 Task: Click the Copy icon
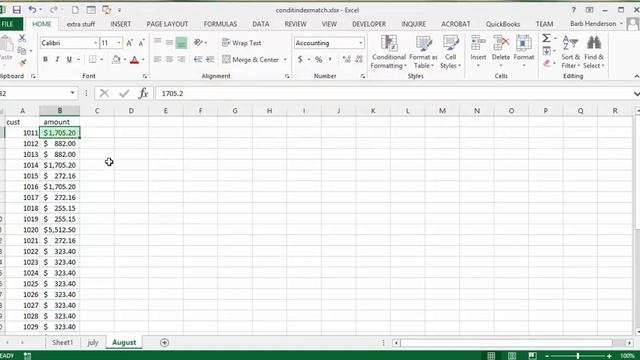pyautogui.click(x=22, y=51)
